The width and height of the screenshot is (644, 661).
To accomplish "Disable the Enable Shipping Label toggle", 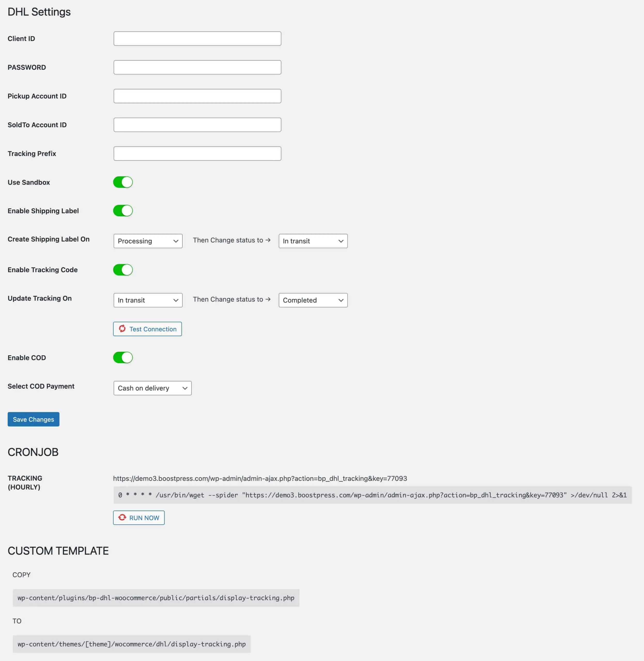I will pyautogui.click(x=123, y=211).
